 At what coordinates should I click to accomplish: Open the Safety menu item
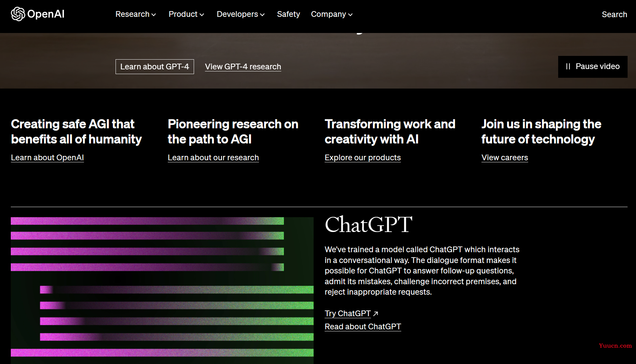(x=288, y=14)
